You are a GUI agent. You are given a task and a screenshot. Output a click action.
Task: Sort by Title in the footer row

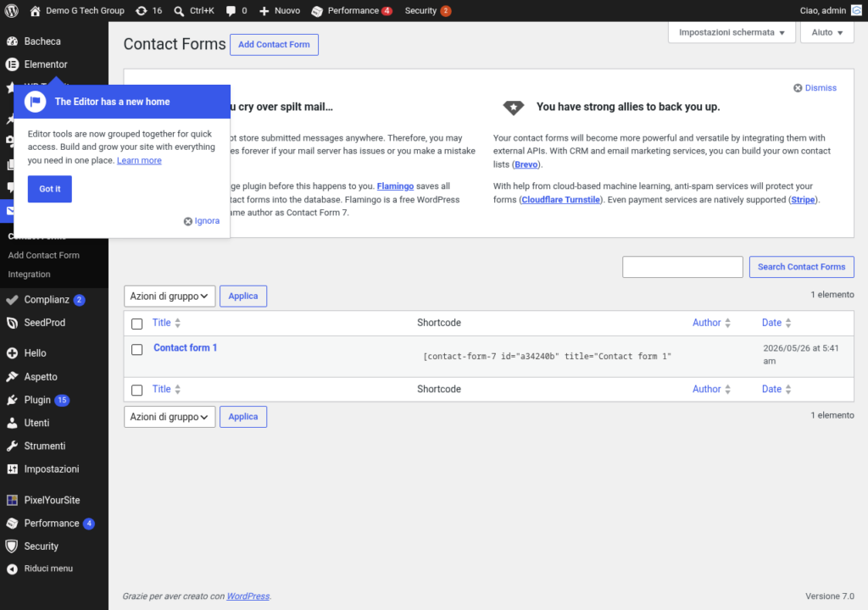point(166,389)
